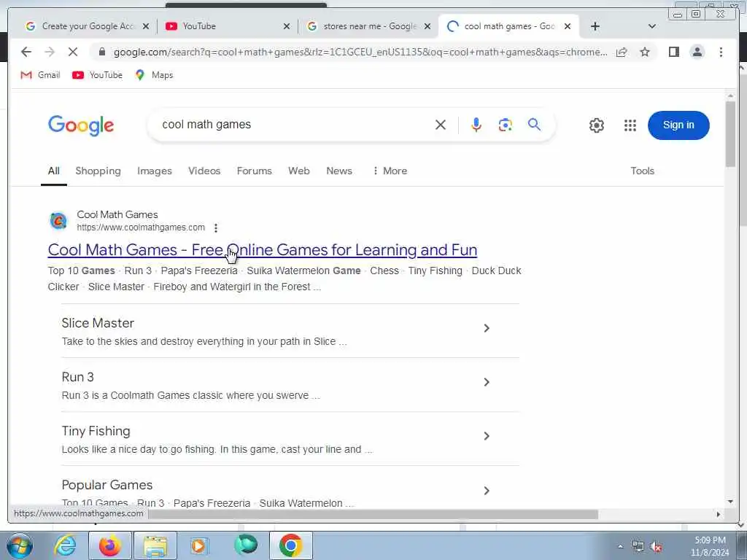
Task: Share this page from address bar
Action: (x=622, y=52)
